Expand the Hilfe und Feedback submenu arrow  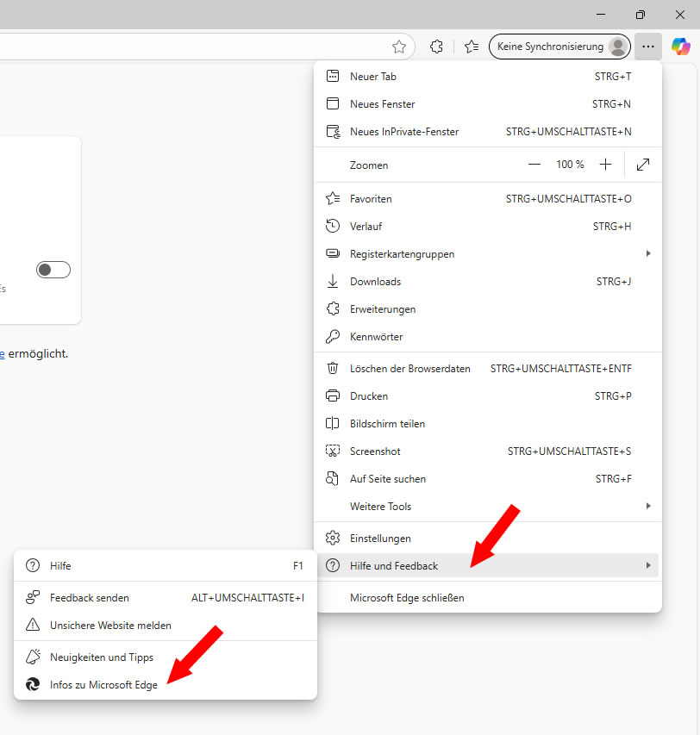tap(648, 566)
